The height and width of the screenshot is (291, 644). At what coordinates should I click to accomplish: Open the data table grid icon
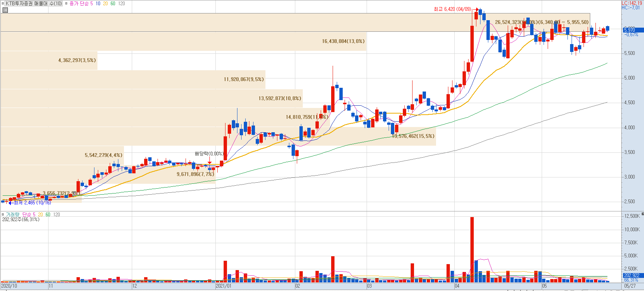[x=5, y=10]
